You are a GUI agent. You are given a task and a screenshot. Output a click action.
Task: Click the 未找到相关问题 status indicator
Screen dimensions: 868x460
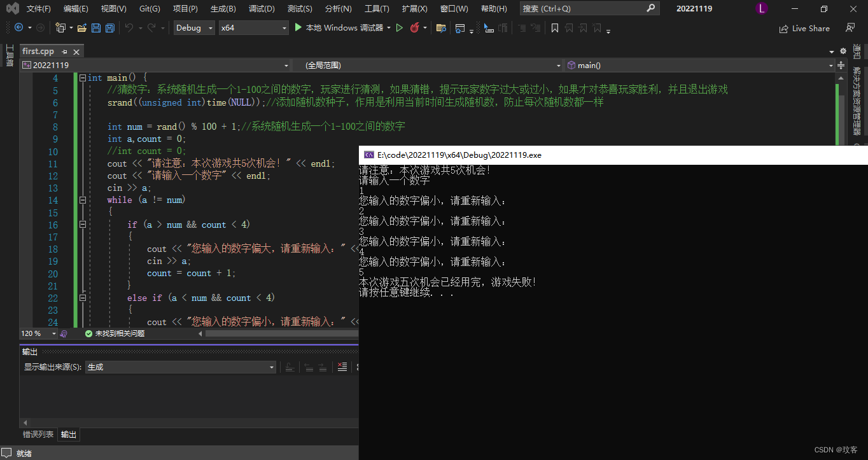click(x=115, y=333)
